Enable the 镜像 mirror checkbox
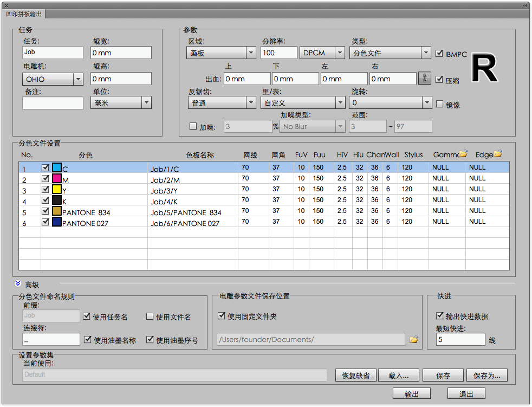 pos(440,104)
